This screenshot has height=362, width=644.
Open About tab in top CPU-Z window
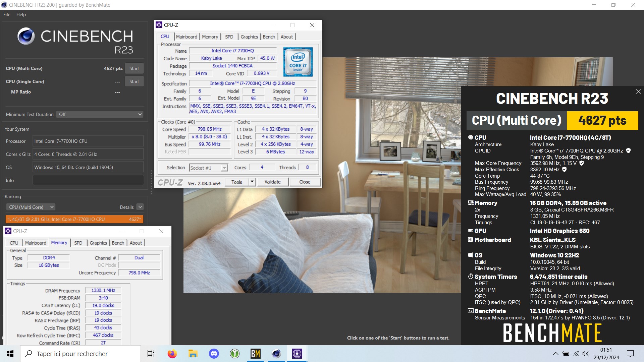(287, 37)
